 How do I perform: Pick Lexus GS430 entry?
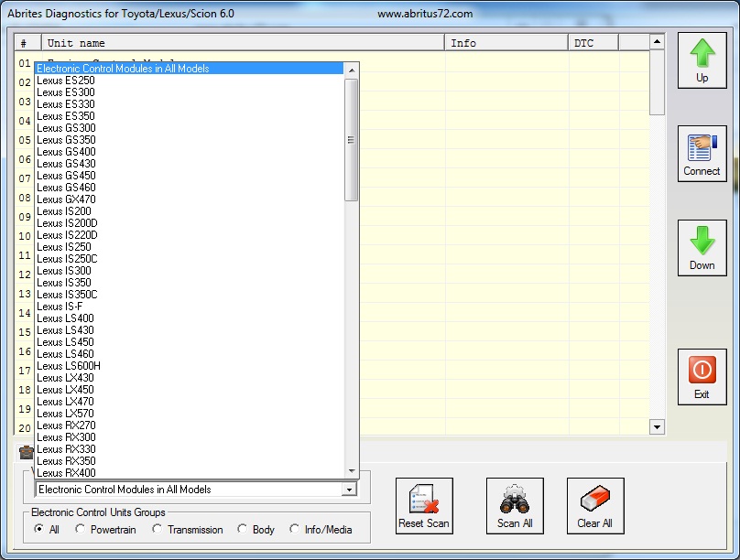pyautogui.click(x=190, y=164)
